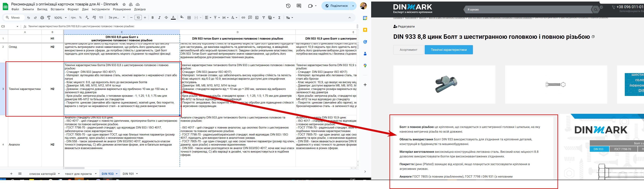The image size is (644, 189).
Task: Format as currency (грн.)
Action: coord(73,18)
